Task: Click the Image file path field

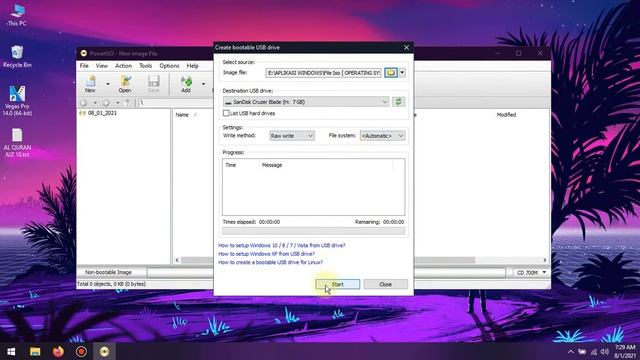Action: tap(324, 73)
